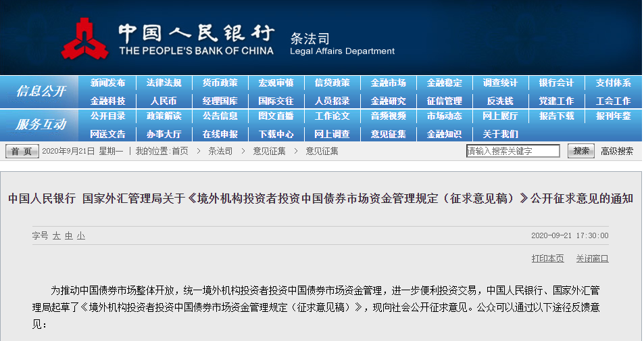The image size is (644, 341).
Task: Open 关于我们 menu item
Action: 500,134
